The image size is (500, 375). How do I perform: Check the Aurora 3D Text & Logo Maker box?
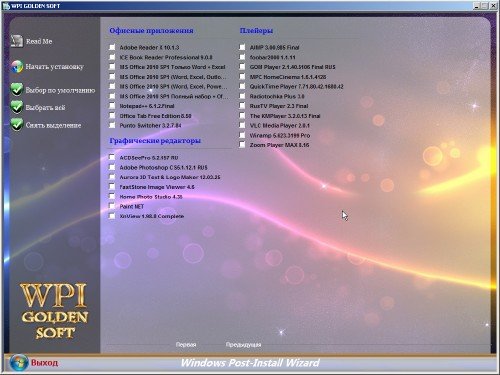[112, 177]
